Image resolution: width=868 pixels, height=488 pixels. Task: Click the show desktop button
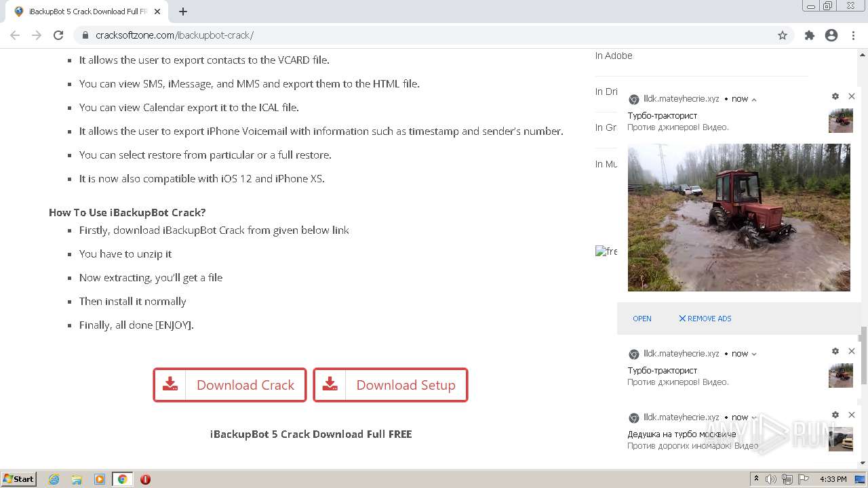coord(861,479)
